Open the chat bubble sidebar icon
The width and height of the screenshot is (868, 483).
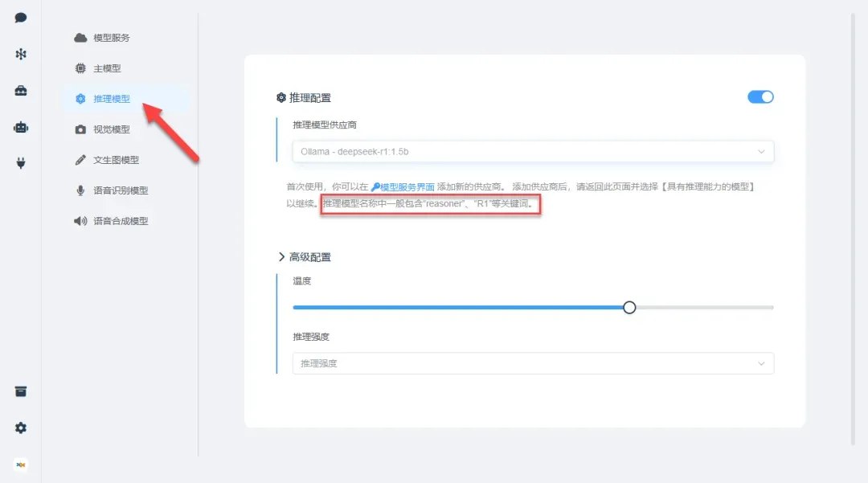[20, 18]
